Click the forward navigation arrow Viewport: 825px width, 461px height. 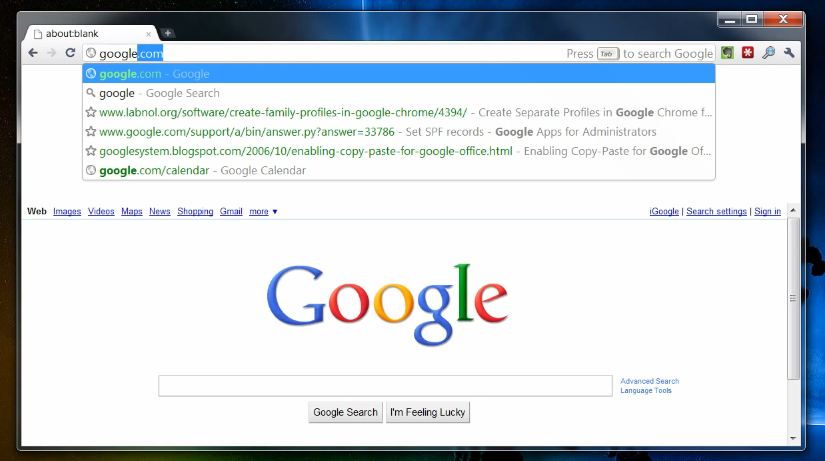52,53
